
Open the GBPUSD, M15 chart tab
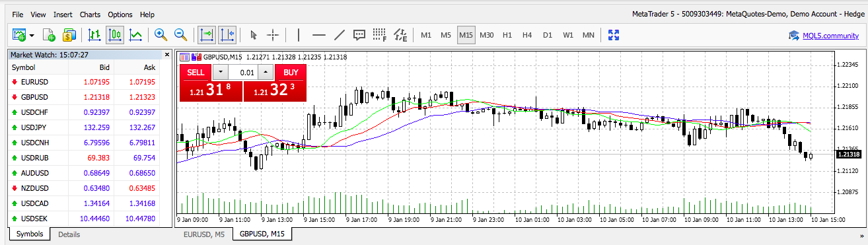coord(262,234)
